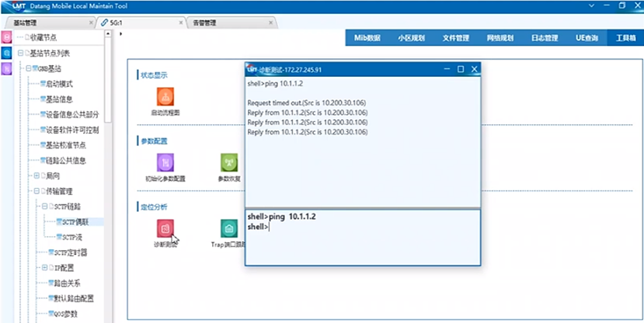Close the 诊断测试 dialog window
Viewport: 644px width, 323px height.
474,69
